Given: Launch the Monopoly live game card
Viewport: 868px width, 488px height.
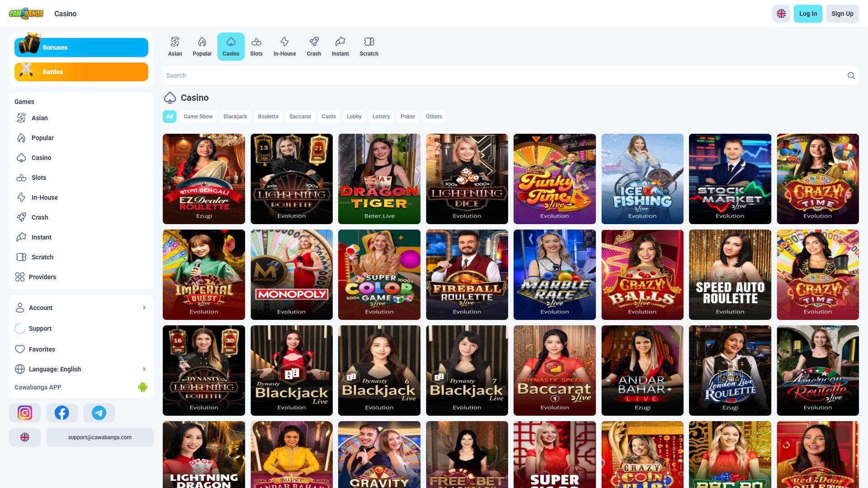Looking at the screenshot, I should point(292,275).
